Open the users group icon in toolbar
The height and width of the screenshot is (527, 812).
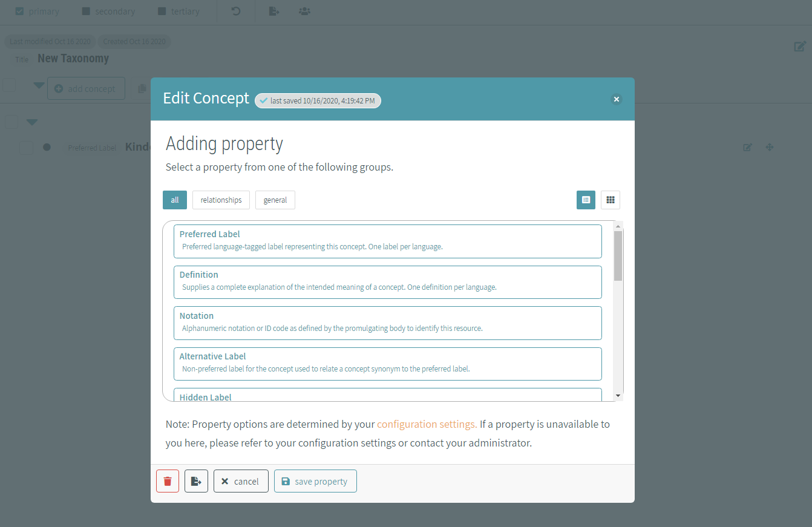coord(305,11)
